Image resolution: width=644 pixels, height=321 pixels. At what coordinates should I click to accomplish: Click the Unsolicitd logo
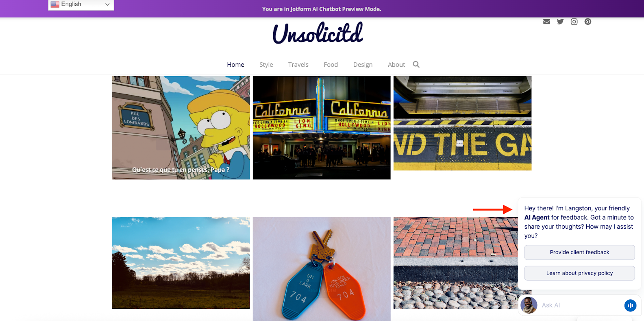click(318, 33)
